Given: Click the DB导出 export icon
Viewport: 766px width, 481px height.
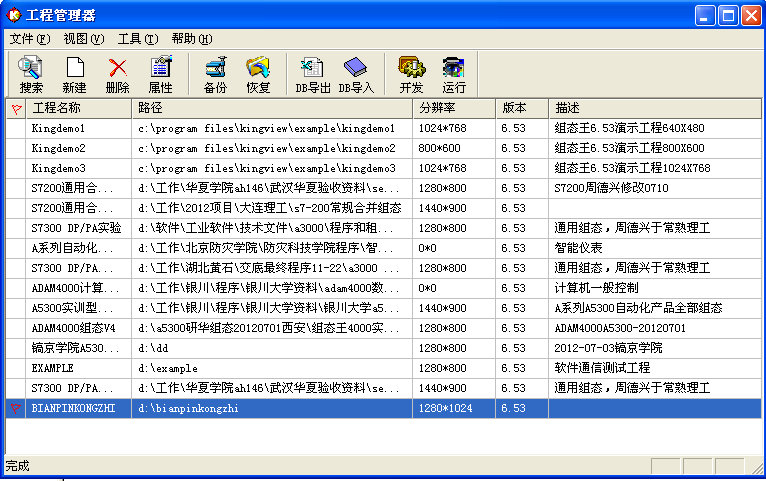Looking at the screenshot, I should 313,74.
